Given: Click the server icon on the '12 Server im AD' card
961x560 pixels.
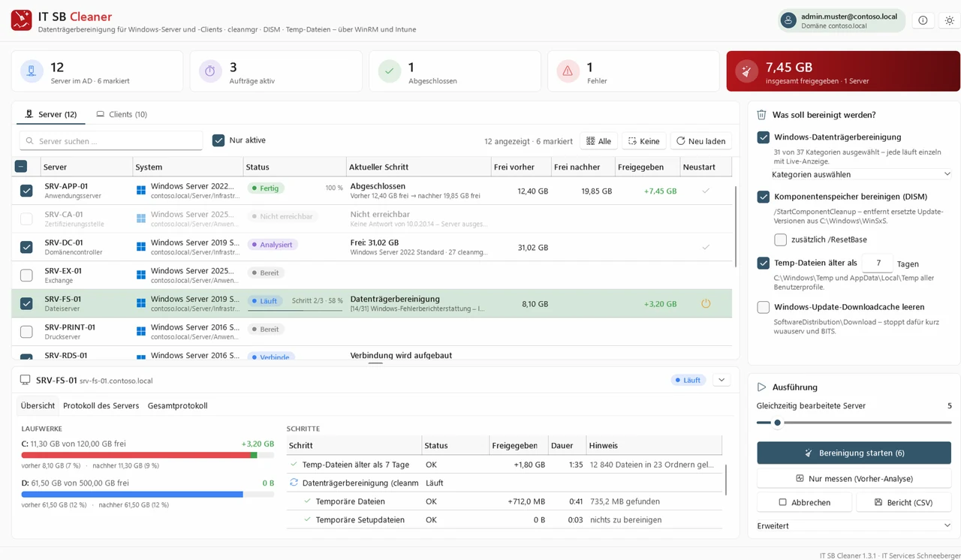Looking at the screenshot, I should (x=32, y=71).
